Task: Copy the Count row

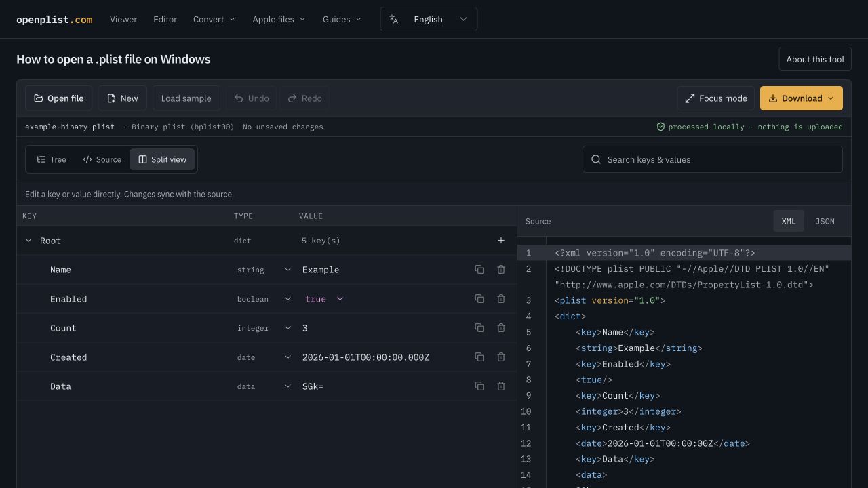Action: 479,328
